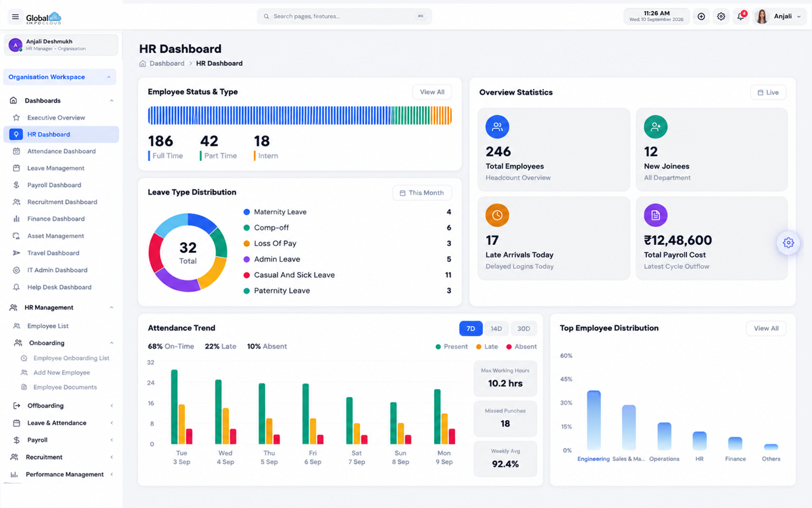Click the Missed Punches card
The image size is (812, 508).
(x=505, y=419)
